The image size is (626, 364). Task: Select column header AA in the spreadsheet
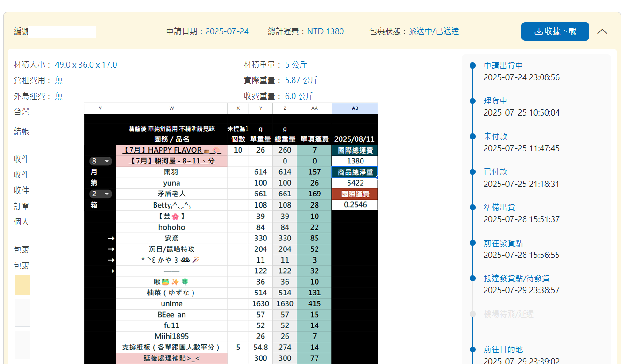coord(314,108)
